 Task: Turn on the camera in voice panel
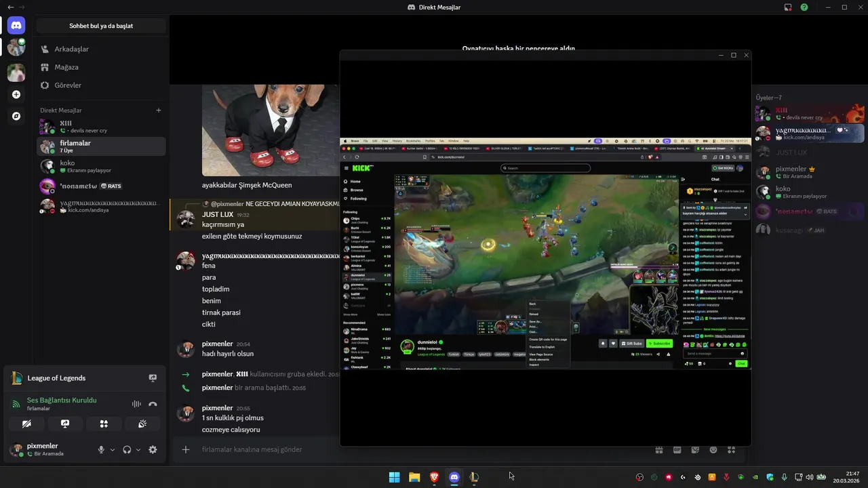pos(26,424)
